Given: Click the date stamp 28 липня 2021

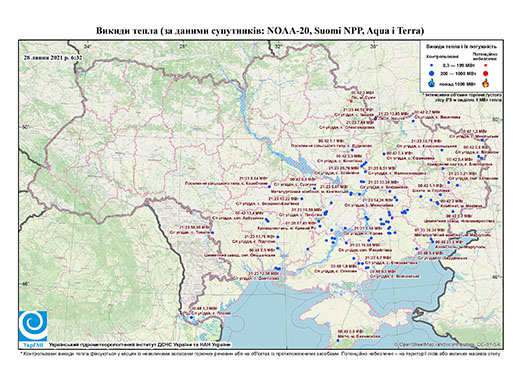Looking at the screenshot, I should point(53,57).
